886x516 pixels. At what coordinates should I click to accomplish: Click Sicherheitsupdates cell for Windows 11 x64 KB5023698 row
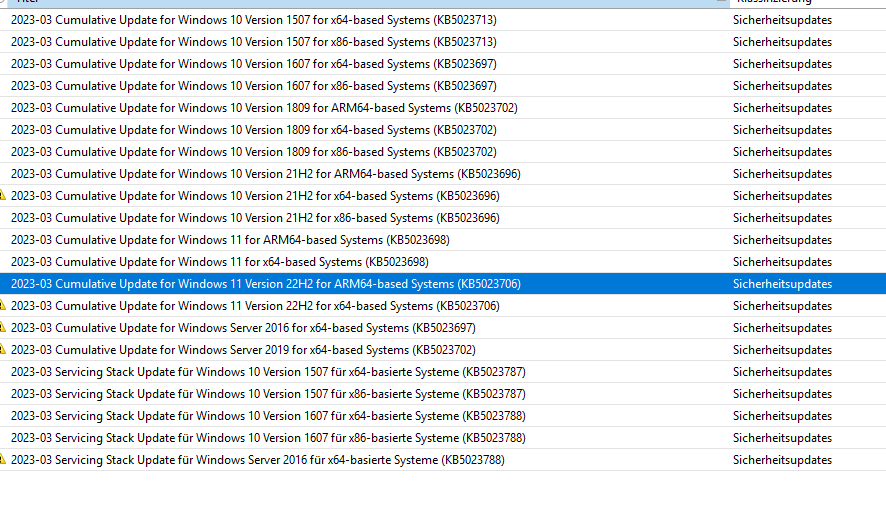(x=783, y=262)
